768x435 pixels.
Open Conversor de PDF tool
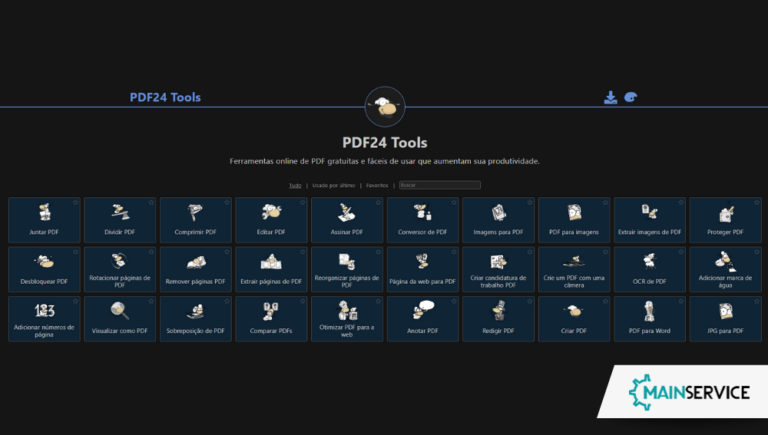423,220
